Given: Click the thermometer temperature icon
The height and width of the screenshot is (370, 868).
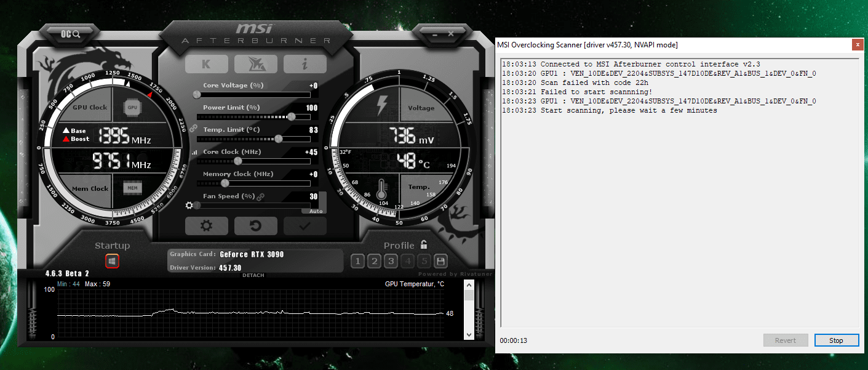Looking at the screenshot, I should click(381, 189).
